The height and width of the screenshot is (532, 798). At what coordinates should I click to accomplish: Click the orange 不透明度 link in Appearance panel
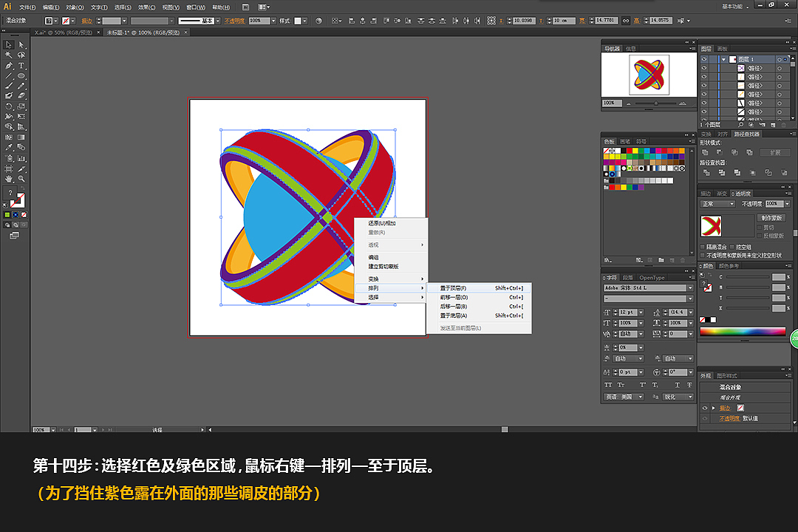[x=729, y=418]
